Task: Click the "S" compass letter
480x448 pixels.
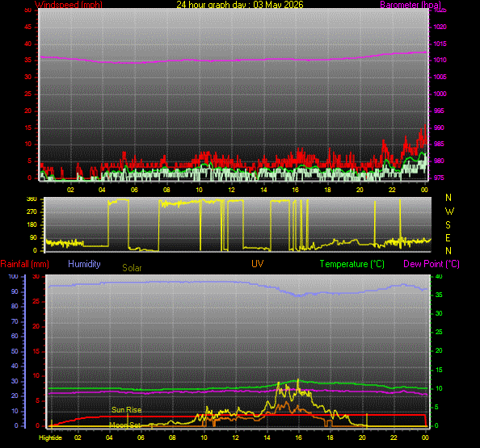Action: (x=448, y=225)
